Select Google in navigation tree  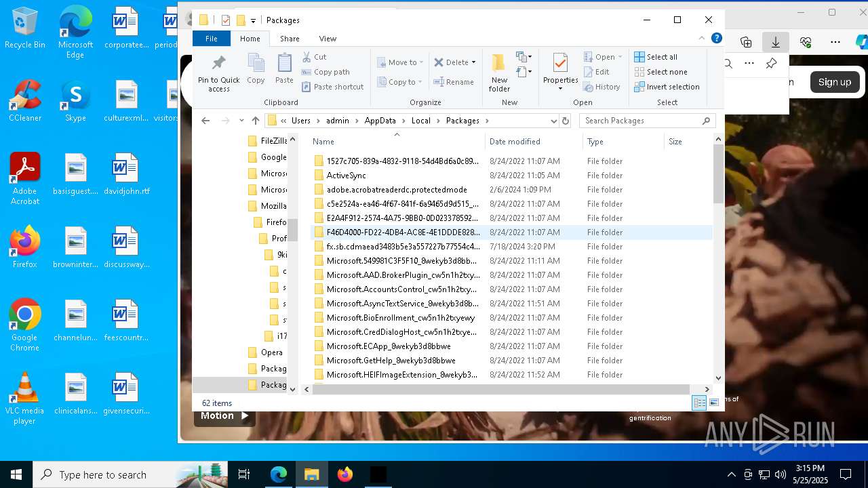(x=273, y=157)
